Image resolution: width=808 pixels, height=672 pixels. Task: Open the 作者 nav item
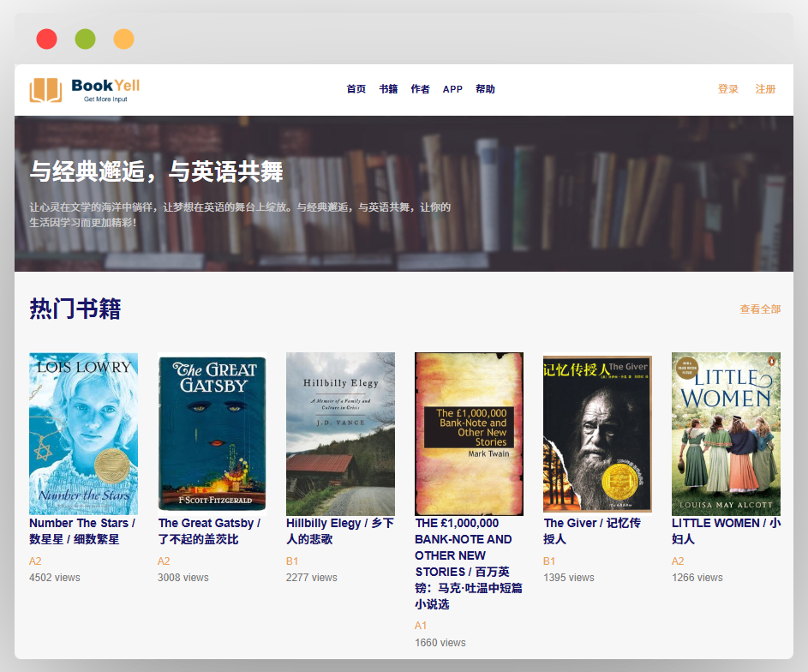point(421,89)
